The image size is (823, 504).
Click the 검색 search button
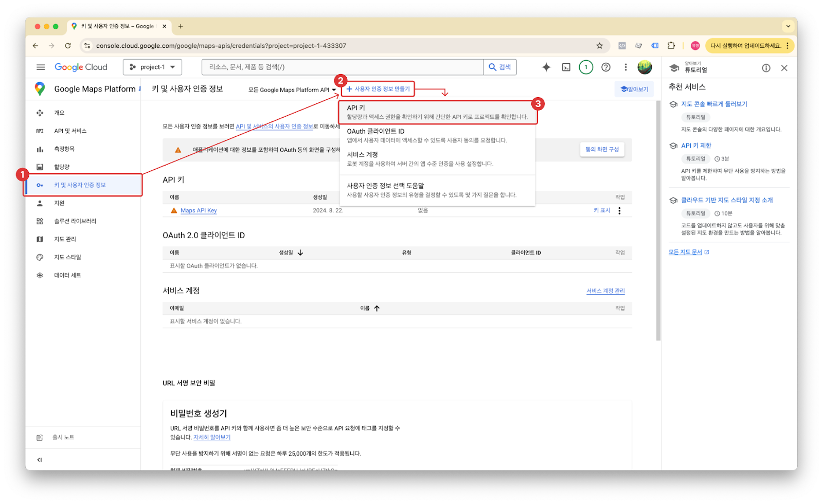pos(500,67)
